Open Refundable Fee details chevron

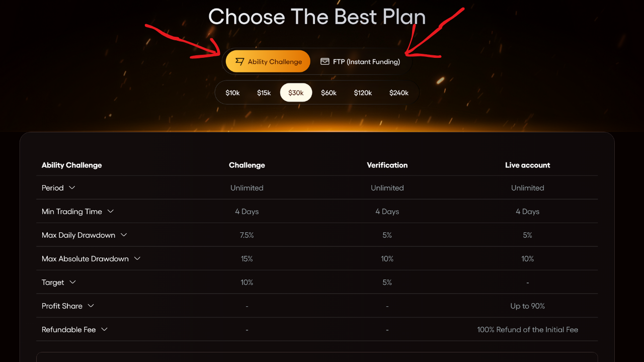pyautogui.click(x=105, y=329)
